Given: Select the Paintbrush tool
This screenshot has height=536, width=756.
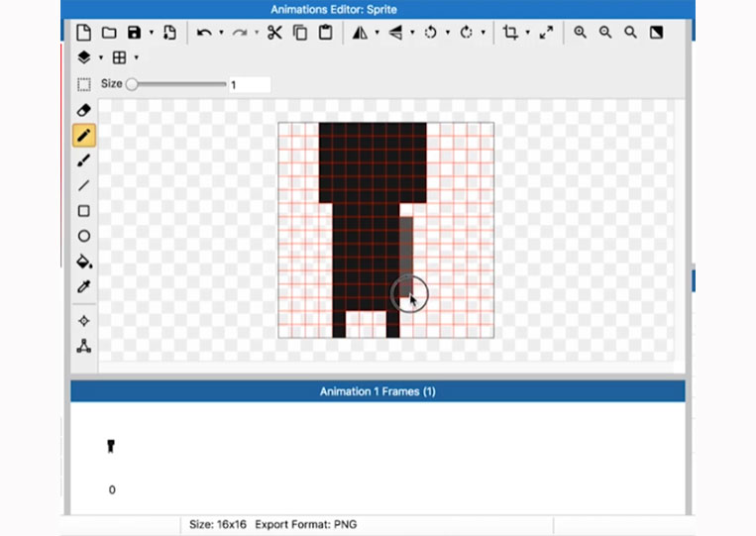Looking at the screenshot, I should [x=84, y=161].
